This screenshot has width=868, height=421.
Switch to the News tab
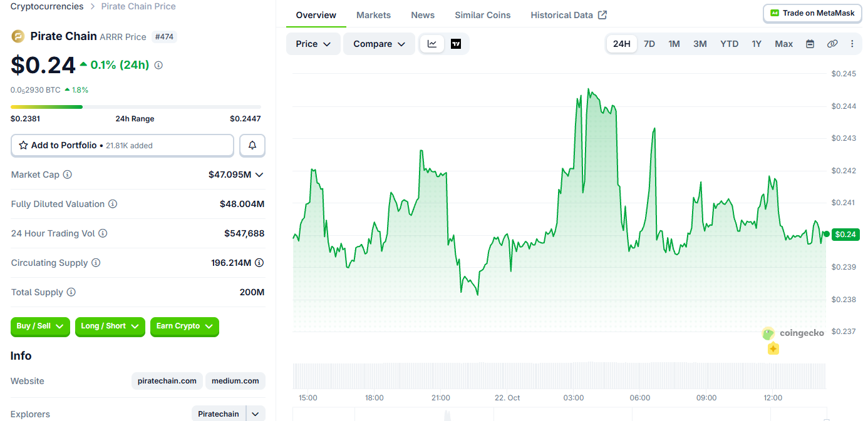(x=423, y=15)
